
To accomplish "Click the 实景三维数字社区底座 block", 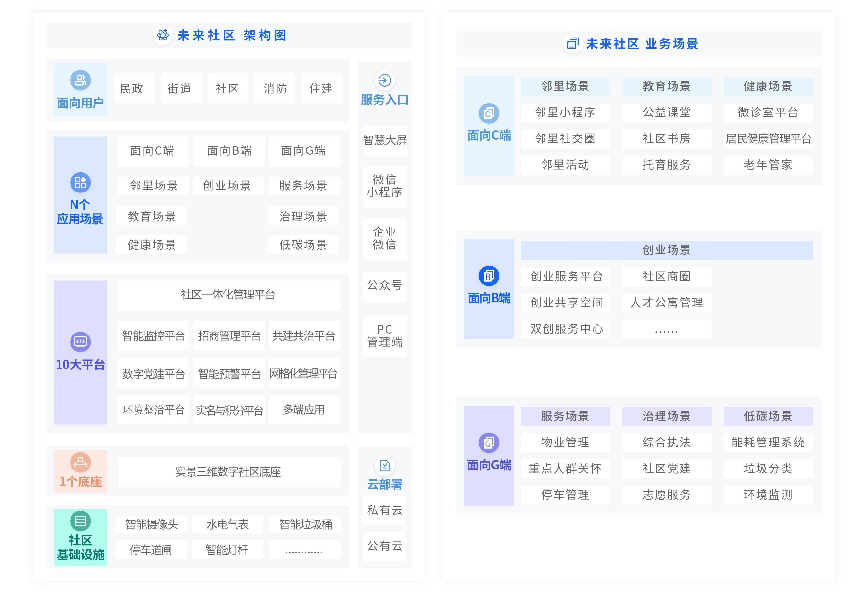I will coord(229,472).
